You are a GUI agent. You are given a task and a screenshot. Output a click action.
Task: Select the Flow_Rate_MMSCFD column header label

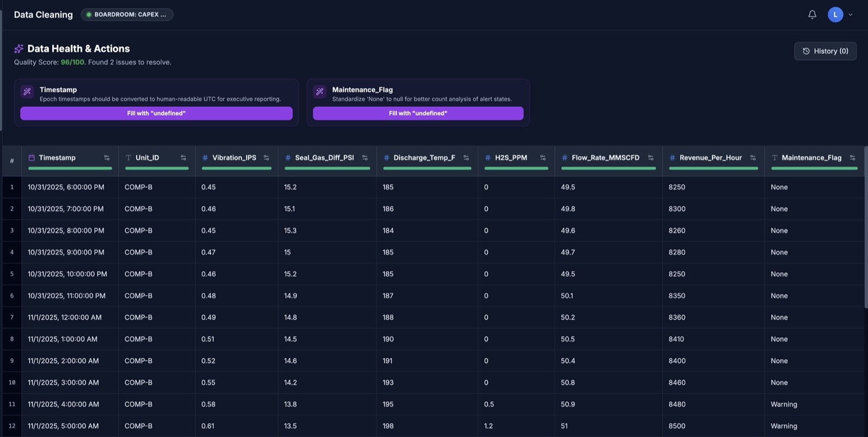pyautogui.click(x=605, y=158)
